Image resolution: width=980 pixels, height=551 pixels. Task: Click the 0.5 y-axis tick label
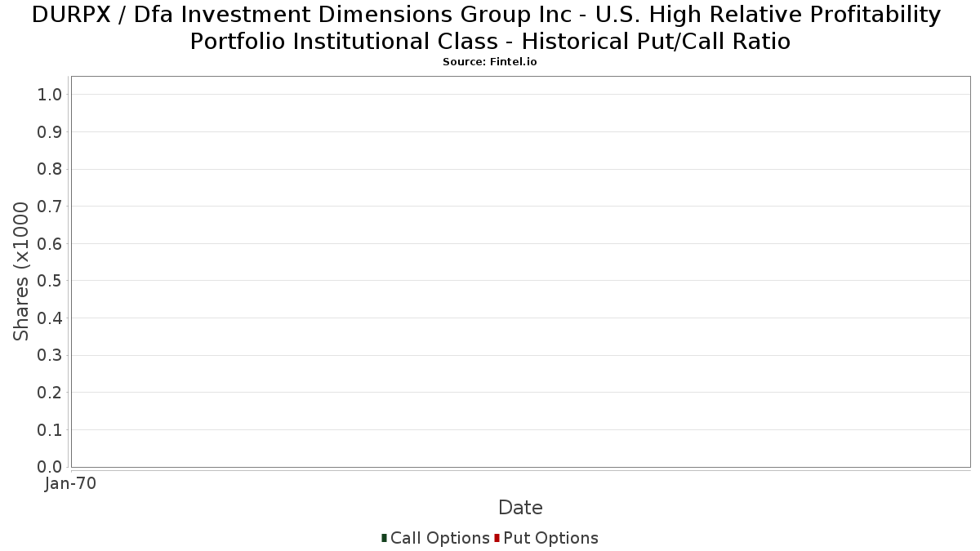coord(50,281)
